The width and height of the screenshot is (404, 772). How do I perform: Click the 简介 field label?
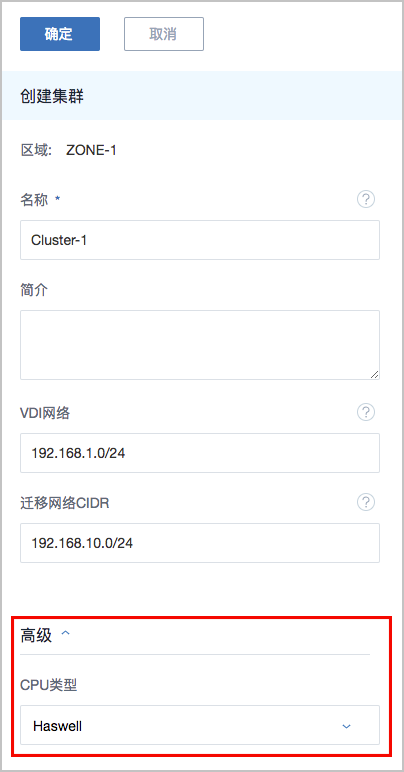pos(34,290)
